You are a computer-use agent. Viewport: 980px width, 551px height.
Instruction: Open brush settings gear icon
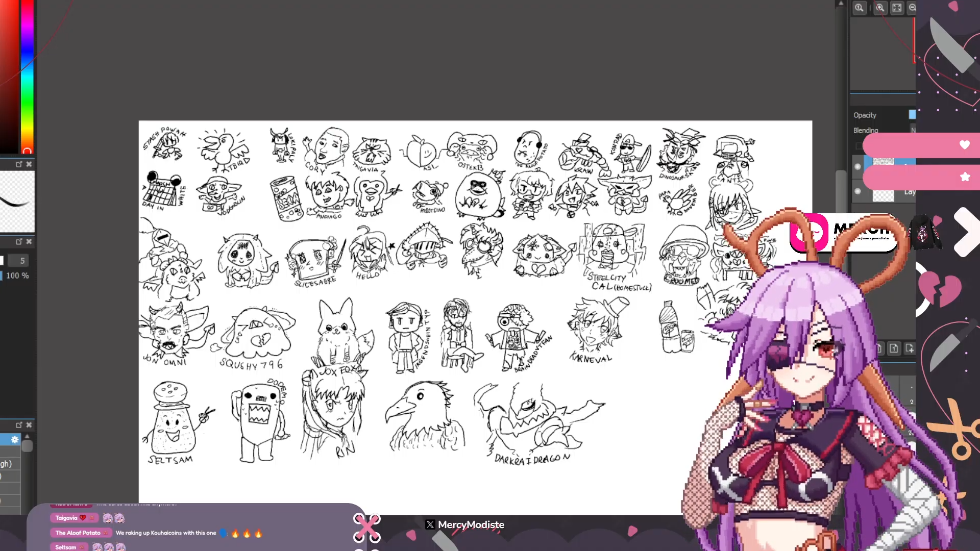15,439
